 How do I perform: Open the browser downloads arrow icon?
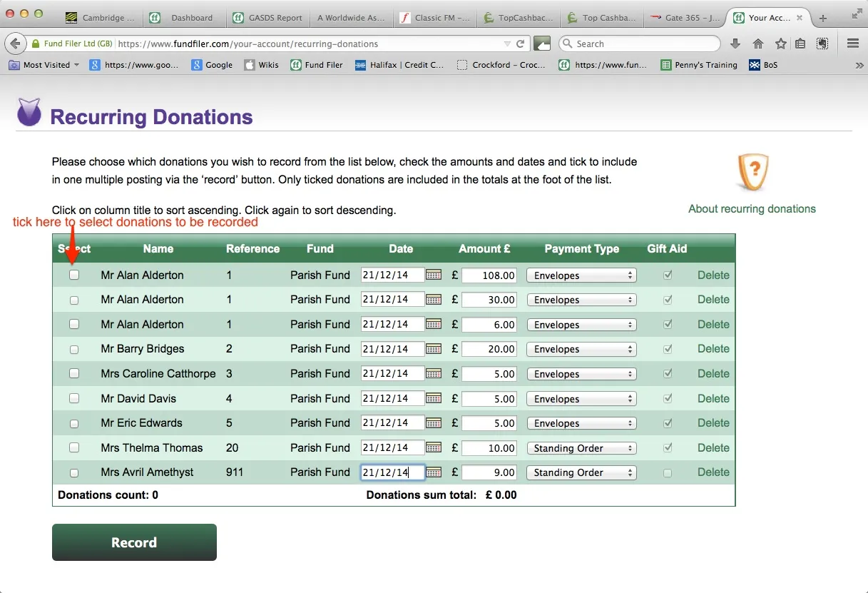tap(736, 44)
